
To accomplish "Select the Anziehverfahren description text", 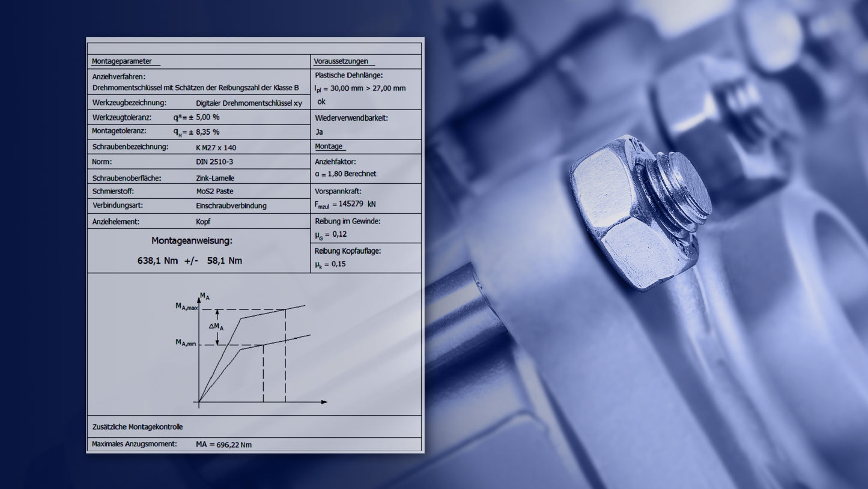I will pos(195,87).
